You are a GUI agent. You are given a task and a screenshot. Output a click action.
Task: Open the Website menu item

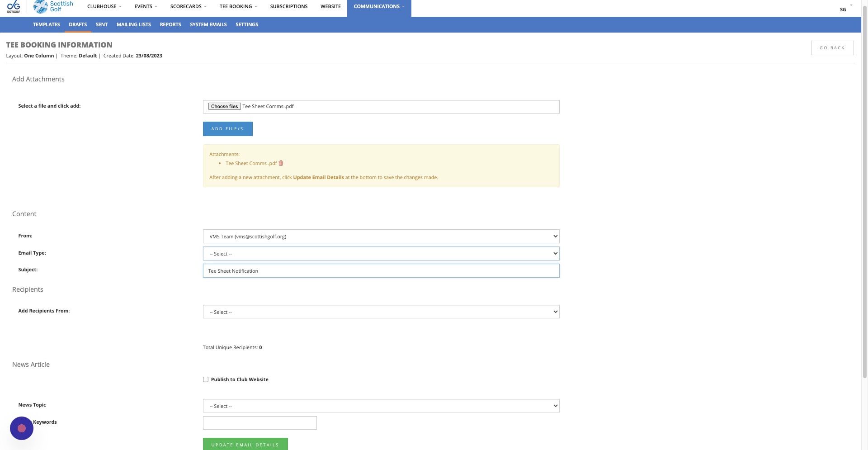[x=330, y=6]
